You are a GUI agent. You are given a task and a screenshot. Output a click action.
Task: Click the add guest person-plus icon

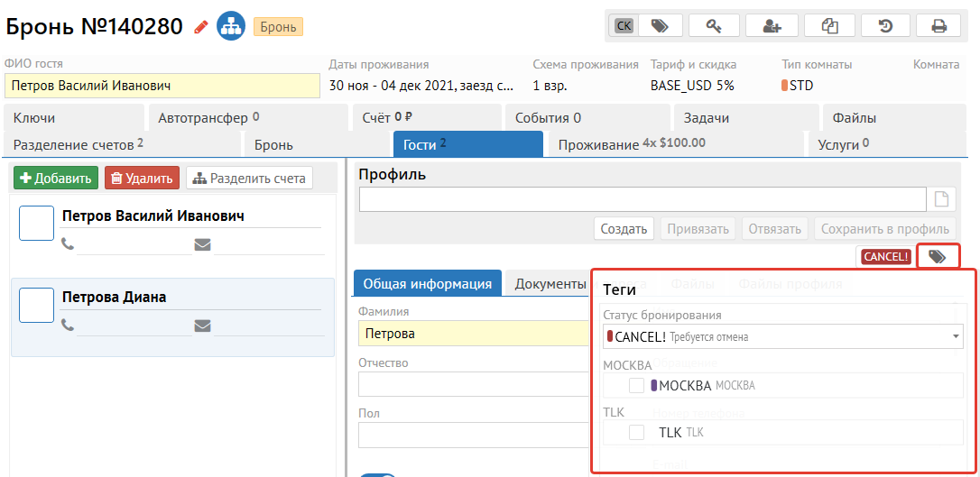click(x=772, y=26)
